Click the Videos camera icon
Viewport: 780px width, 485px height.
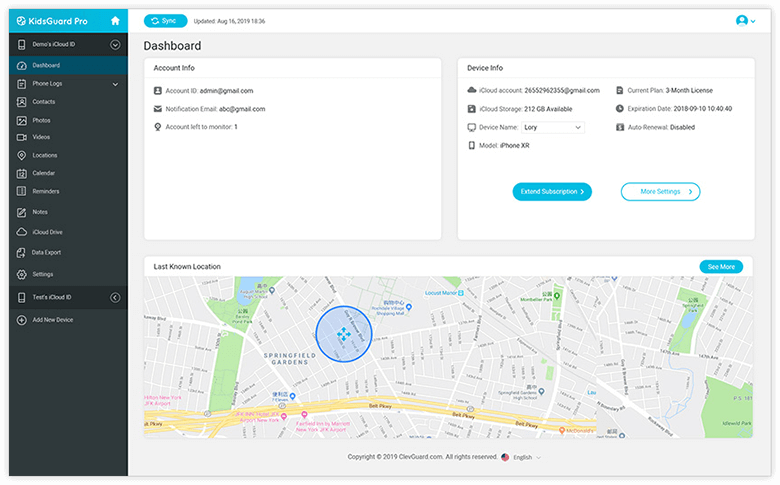pyautogui.click(x=21, y=137)
